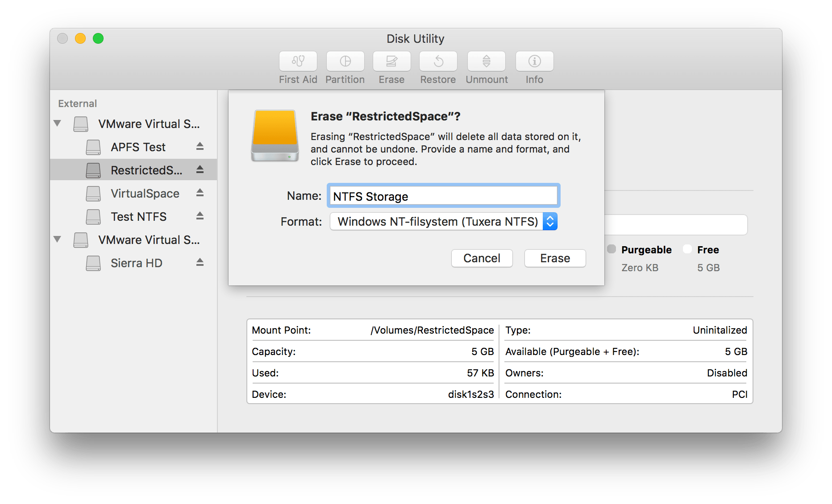Unmount the selected volume via toolbar
The image size is (832, 504).
click(x=486, y=67)
